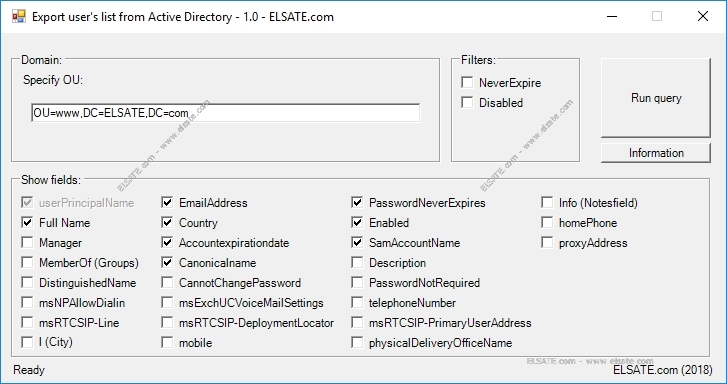Tick the msNPAllowDialin checkbox
This screenshot has height=384, width=727.
[27, 302]
